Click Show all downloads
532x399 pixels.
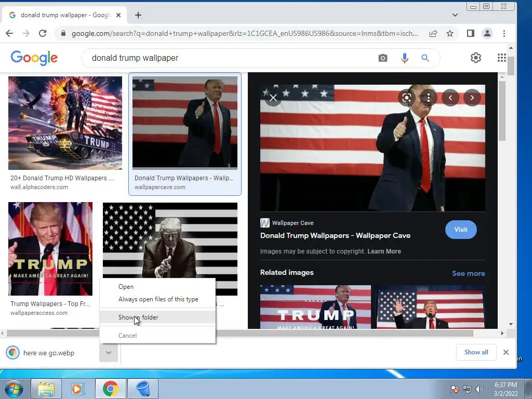pos(476,352)
